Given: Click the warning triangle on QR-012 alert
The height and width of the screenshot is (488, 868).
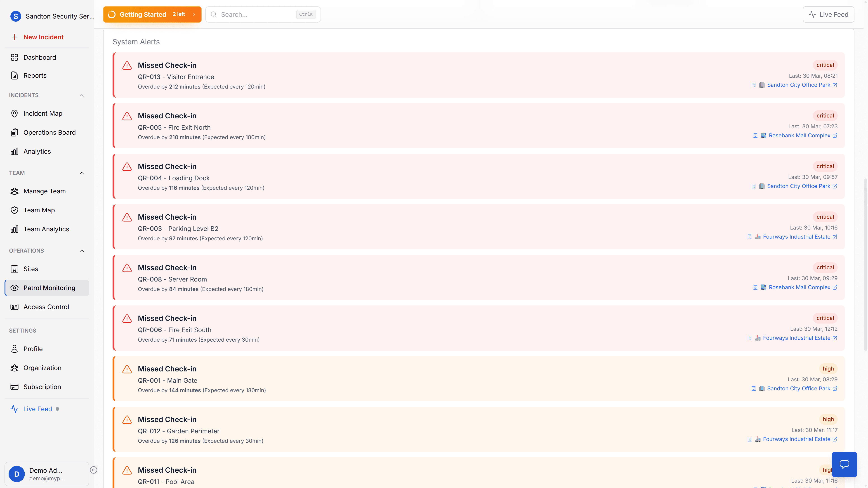Looking at the screenshot, I should pos(127,420).
